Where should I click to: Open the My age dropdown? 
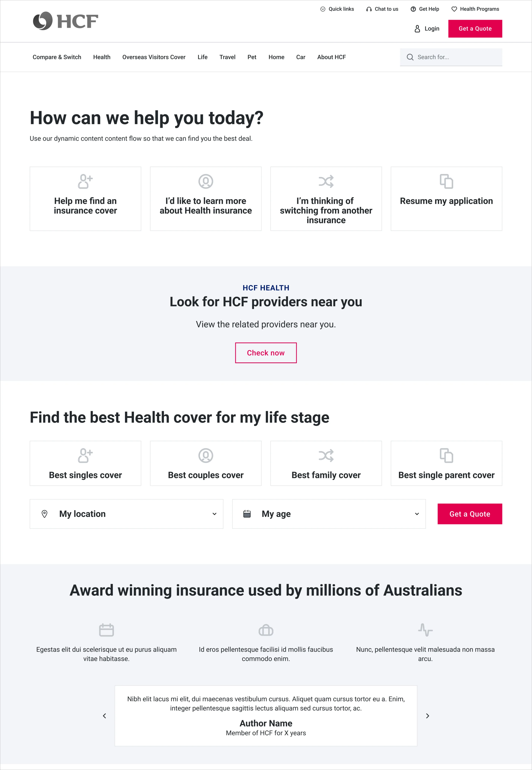pyautogui.click(x=329, y=514)
